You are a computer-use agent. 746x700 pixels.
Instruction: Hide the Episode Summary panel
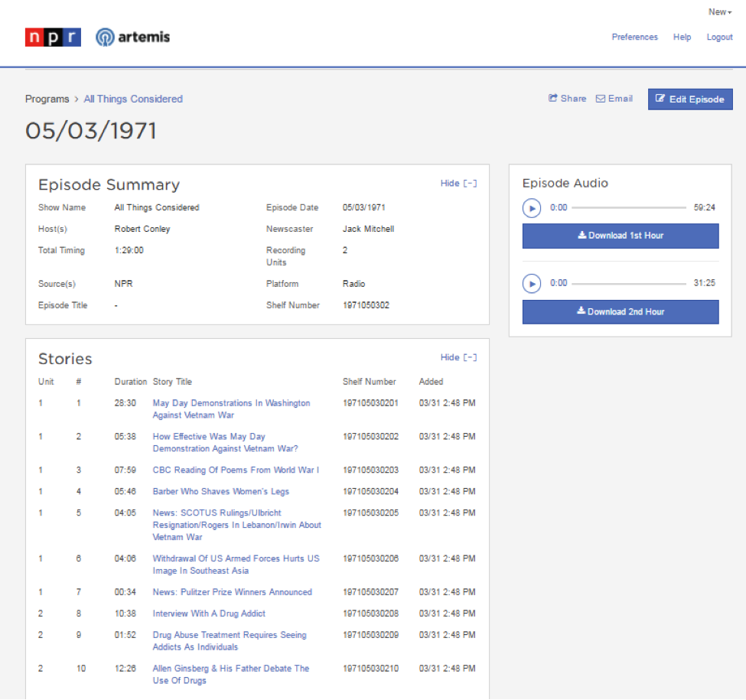pos(458,184)
